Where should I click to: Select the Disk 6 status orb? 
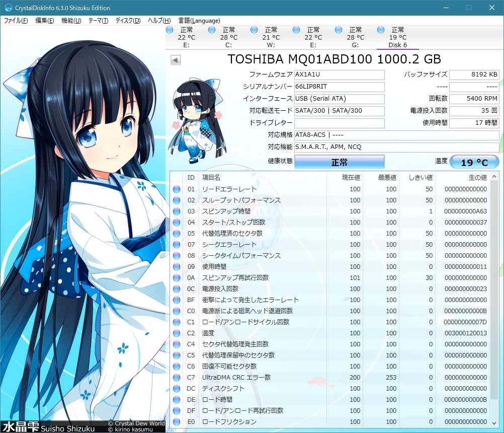point(381,30)
